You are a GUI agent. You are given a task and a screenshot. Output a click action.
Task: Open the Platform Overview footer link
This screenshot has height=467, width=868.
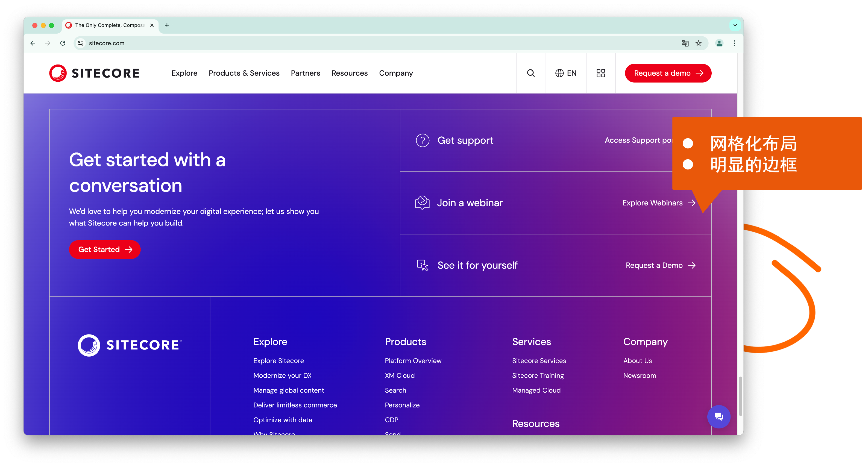(x=413, y=360)
